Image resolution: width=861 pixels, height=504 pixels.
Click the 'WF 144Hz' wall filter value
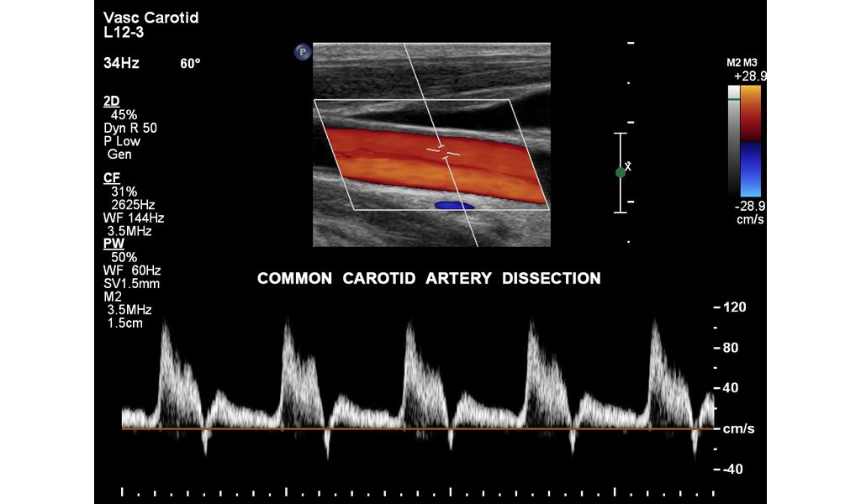(x=134, y=218)
